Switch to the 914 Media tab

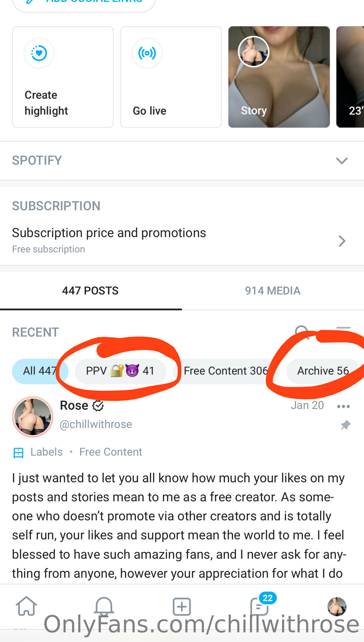coord(273,291)
